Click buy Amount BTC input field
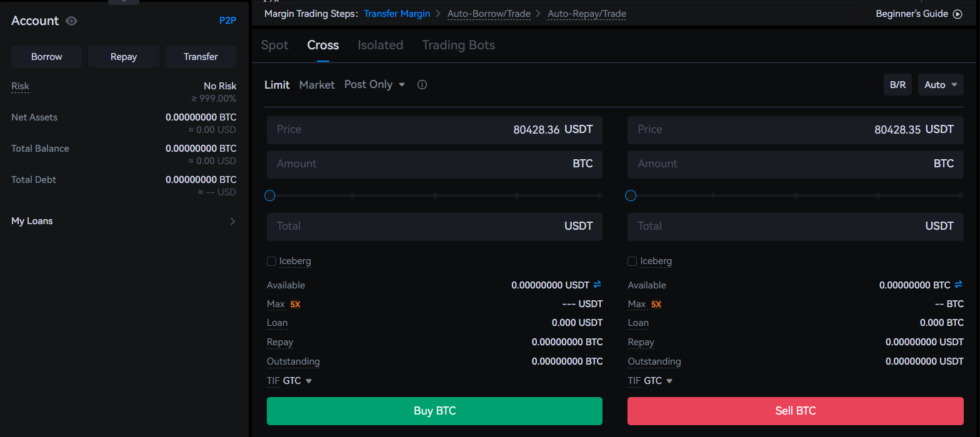This screenshot has width=980, height=437. tap(434, 164)
